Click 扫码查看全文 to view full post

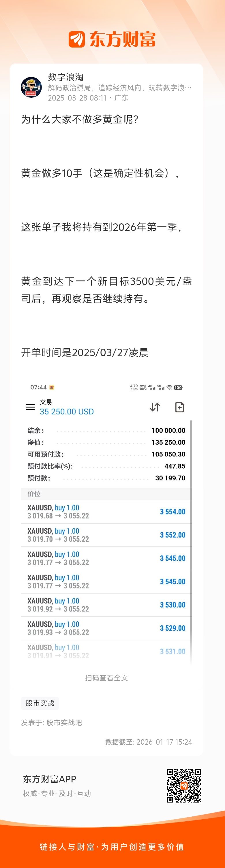pyautogui.click(x=106, y=678)
